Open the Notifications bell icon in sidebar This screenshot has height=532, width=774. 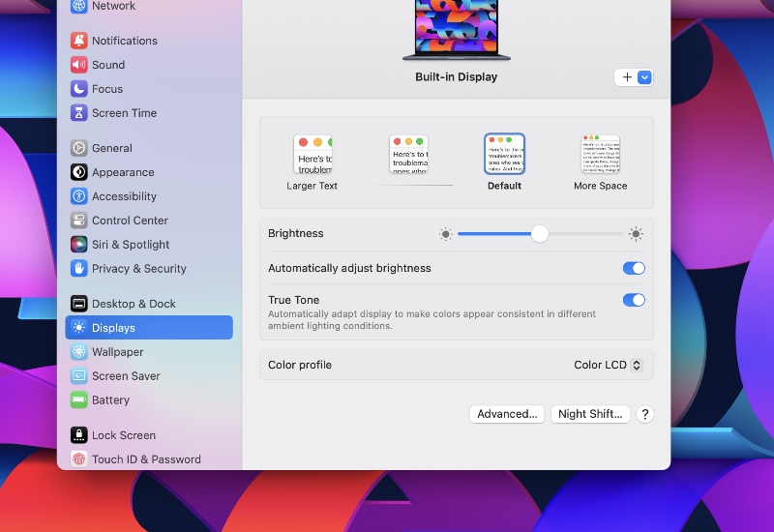tap(79, 41)
